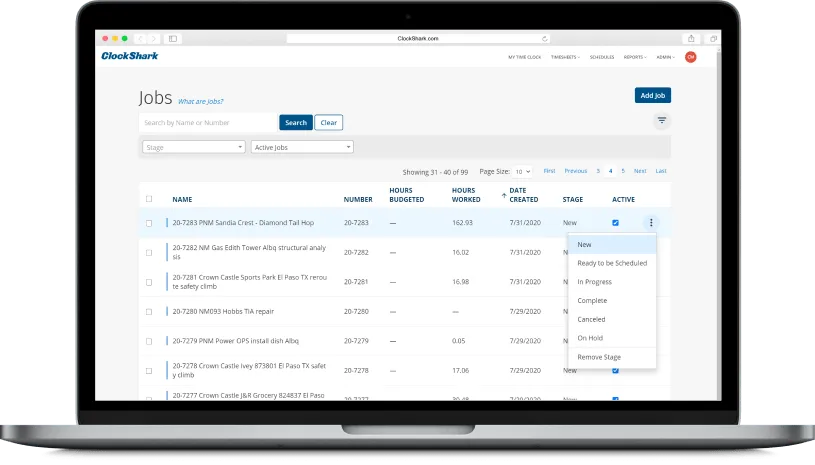Set stage to Complete
Screen dimensions: 815x465
click(612, 300)
